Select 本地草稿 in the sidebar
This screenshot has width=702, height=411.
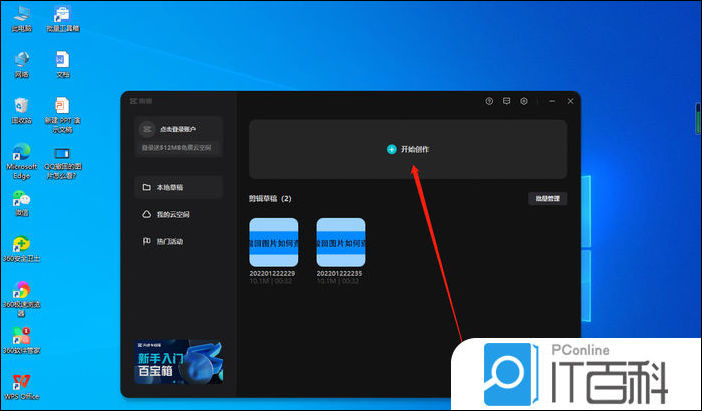pyautogui.click(x=178, y=187)
